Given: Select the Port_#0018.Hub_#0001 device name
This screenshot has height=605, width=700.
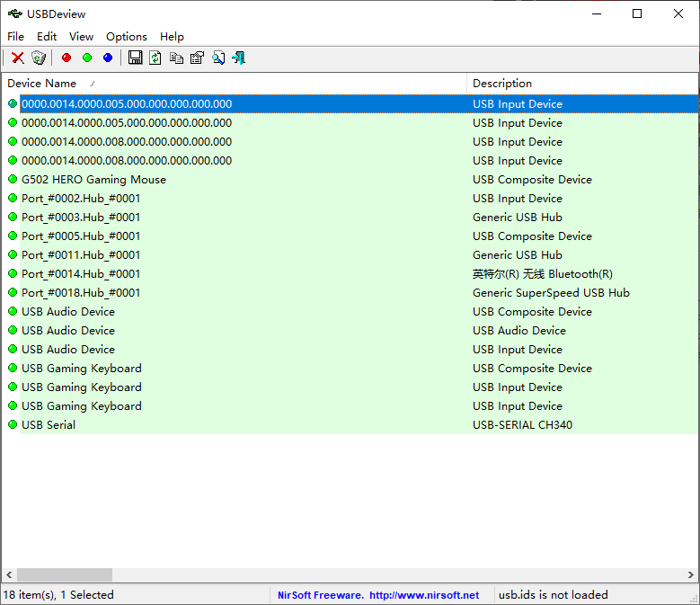Looking at the screenshot, I should (81, 292).
